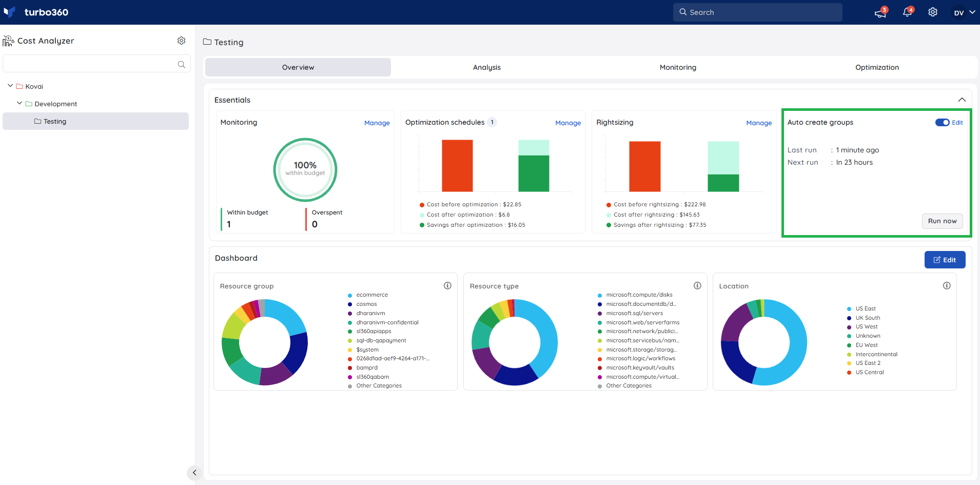The width and height of the screenshot is (980, 485).
Task: Click microsoft.keyvault/vaults legend entry
Action: click(x=636, y=368)
